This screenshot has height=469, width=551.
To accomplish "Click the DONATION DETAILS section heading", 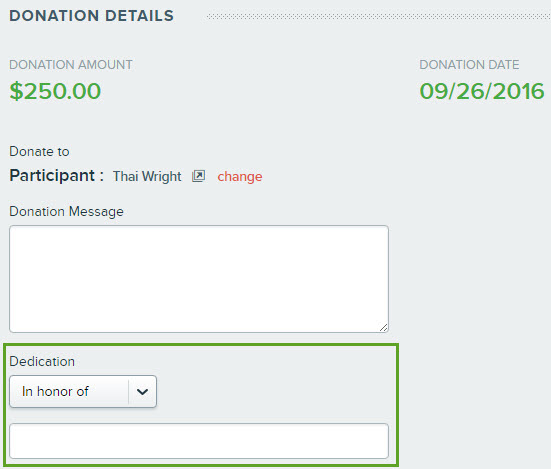I will point(91,16).
